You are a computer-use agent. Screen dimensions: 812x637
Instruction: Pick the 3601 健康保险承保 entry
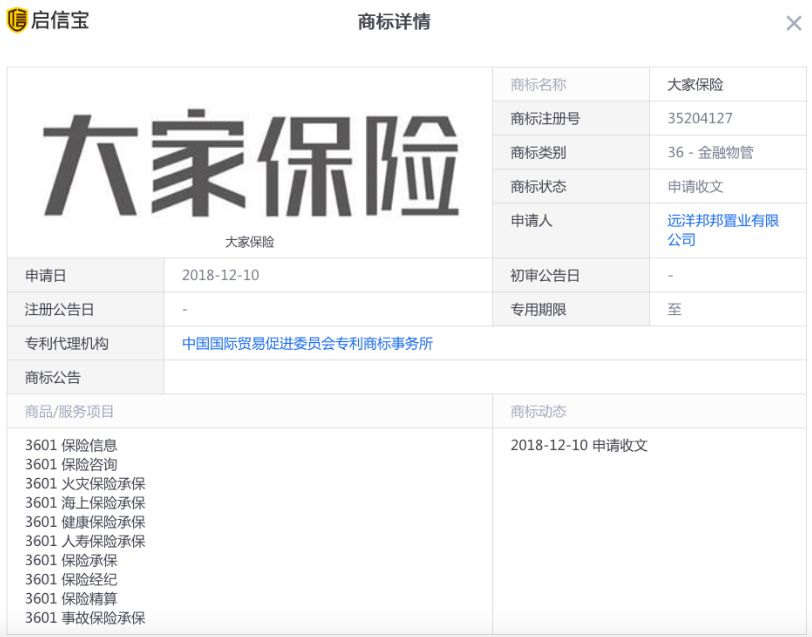pos(85,522)
